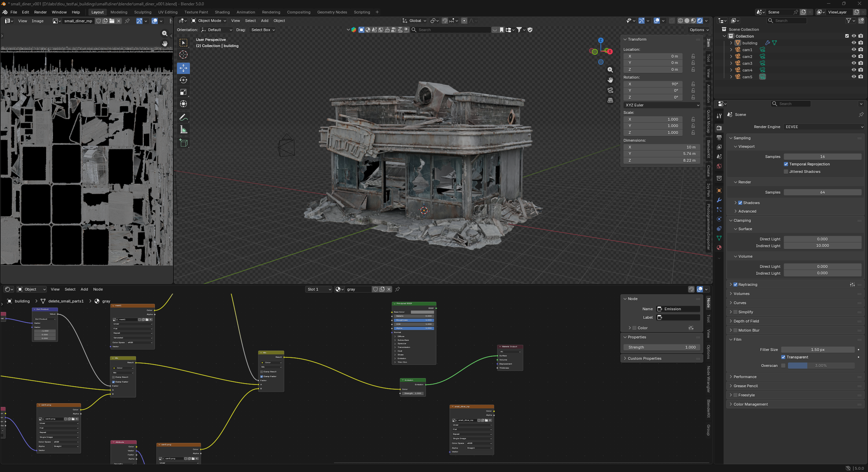This screenshot has height=472, width=868.
Task: Switch perspective/orthographic with the grid icon
Action: click(610, 100)
